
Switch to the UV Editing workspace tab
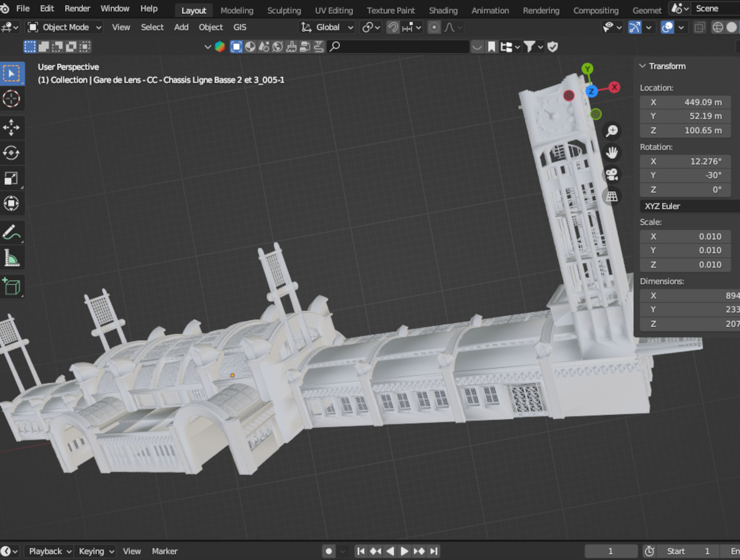334,11
